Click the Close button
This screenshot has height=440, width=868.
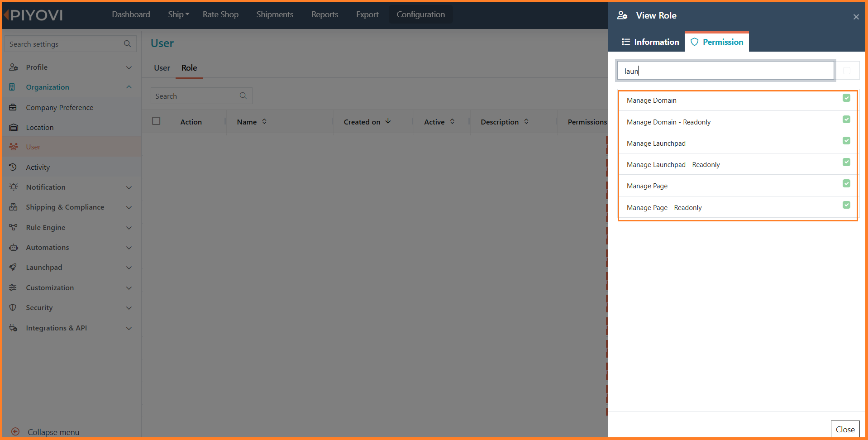pos(845,429)
